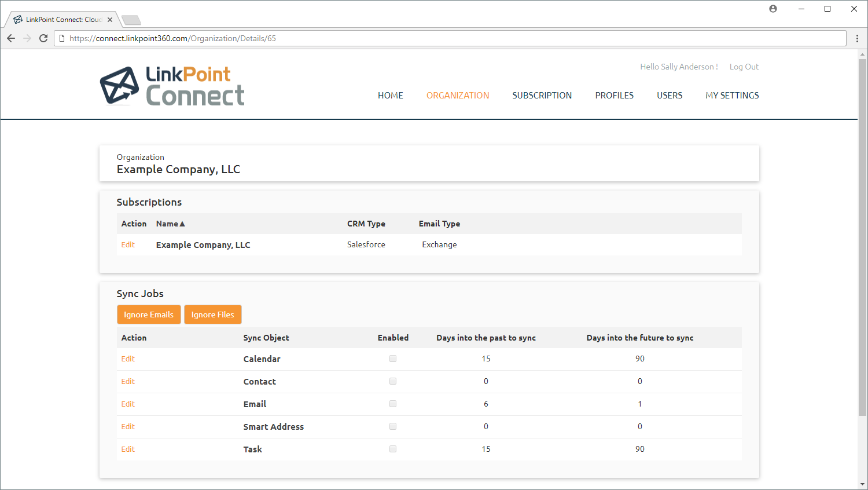Image resolution: width=868 pixels, height=490 pixels.
Task: Sort subscriptions by Name arrow
Action: coord(182,224)
